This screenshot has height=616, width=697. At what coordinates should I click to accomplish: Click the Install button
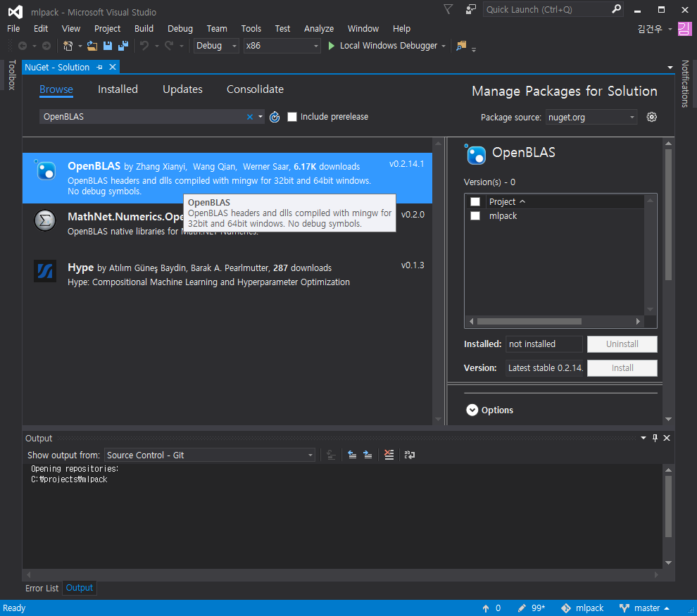click(622, 368)
